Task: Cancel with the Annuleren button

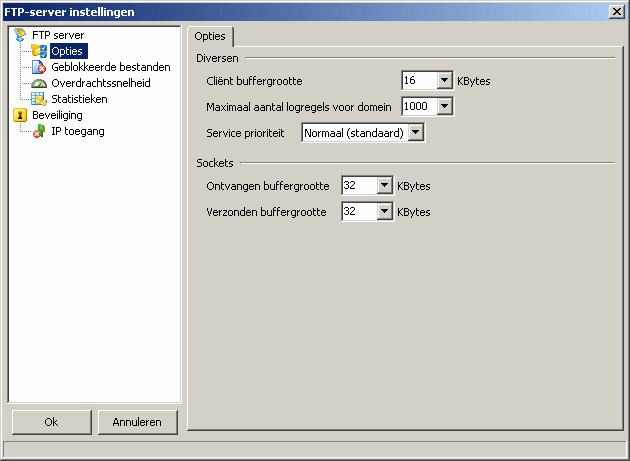Action: [137, 422]
